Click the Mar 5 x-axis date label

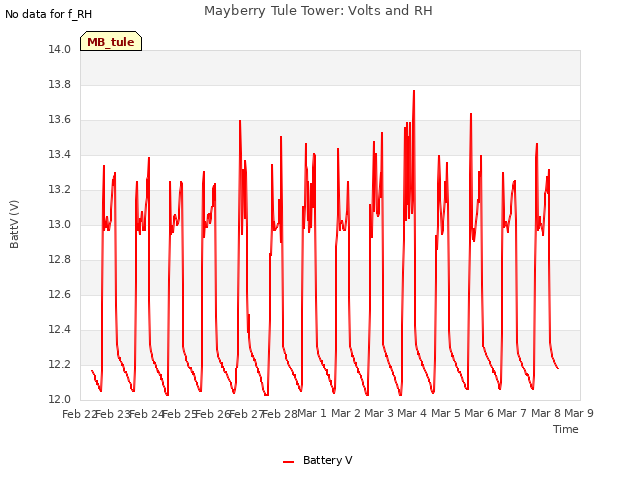446,413
